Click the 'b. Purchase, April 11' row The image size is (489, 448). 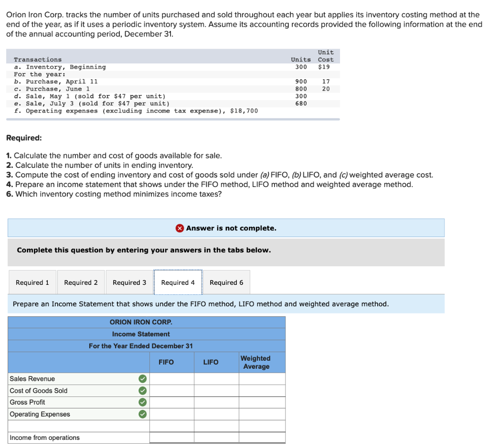point(173,82)
